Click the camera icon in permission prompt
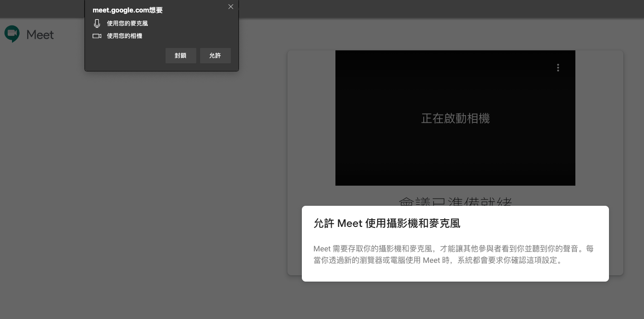This screenshot has width=644, height=319. tap(97, 36)
